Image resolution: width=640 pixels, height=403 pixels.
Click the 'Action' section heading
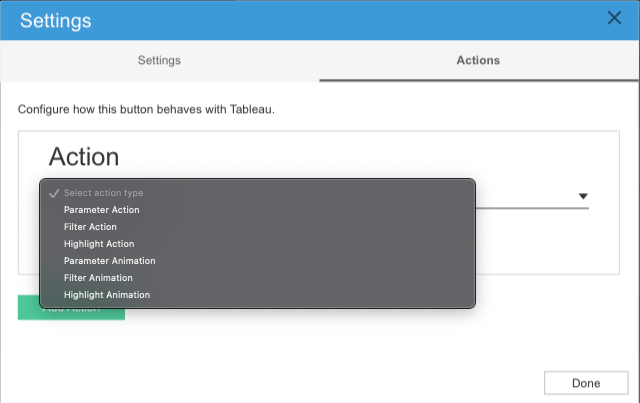(84, 157)
